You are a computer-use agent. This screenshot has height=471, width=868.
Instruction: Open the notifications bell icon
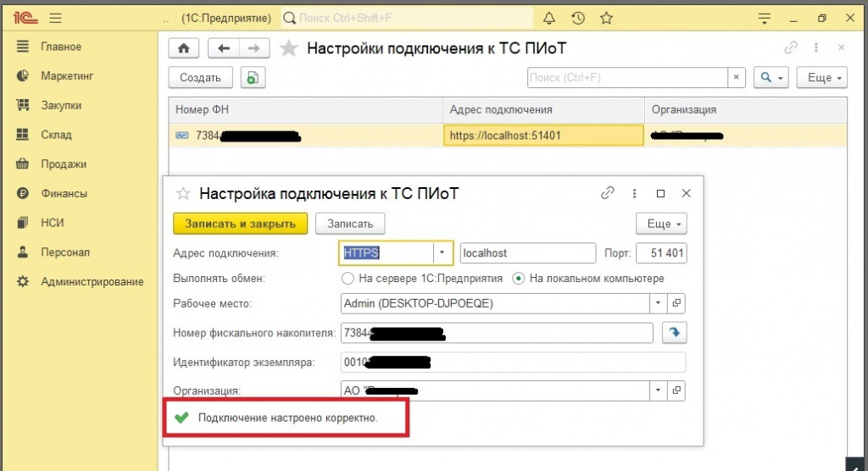pos(548,19)
